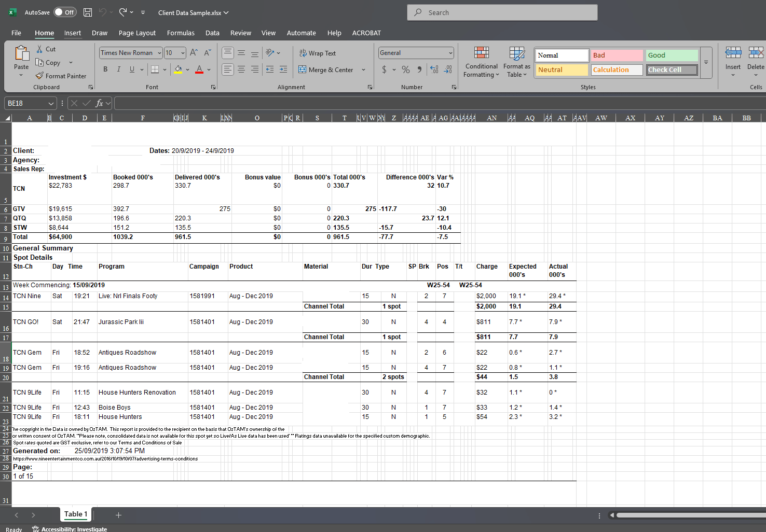Screen dimensions: 766x532
Task: Switch to the Formulas tab
Action: click(181, 33)
